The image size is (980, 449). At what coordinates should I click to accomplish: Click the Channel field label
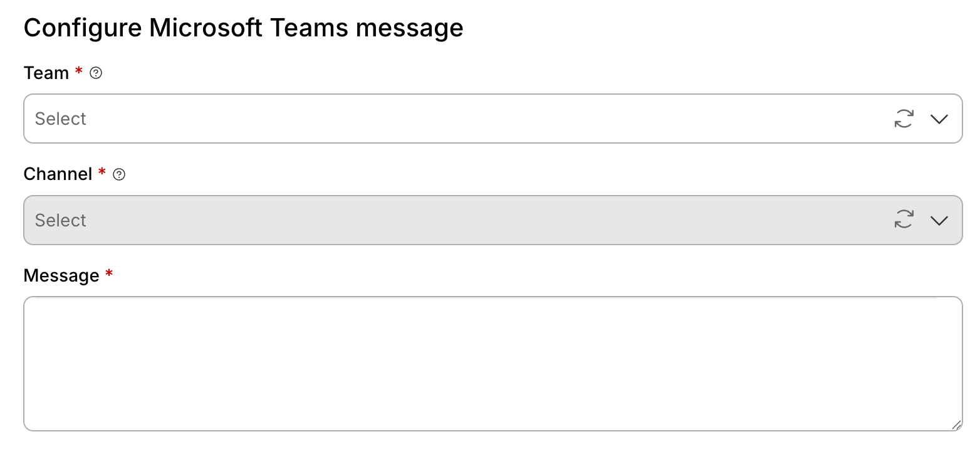click(x=58, y=174)
